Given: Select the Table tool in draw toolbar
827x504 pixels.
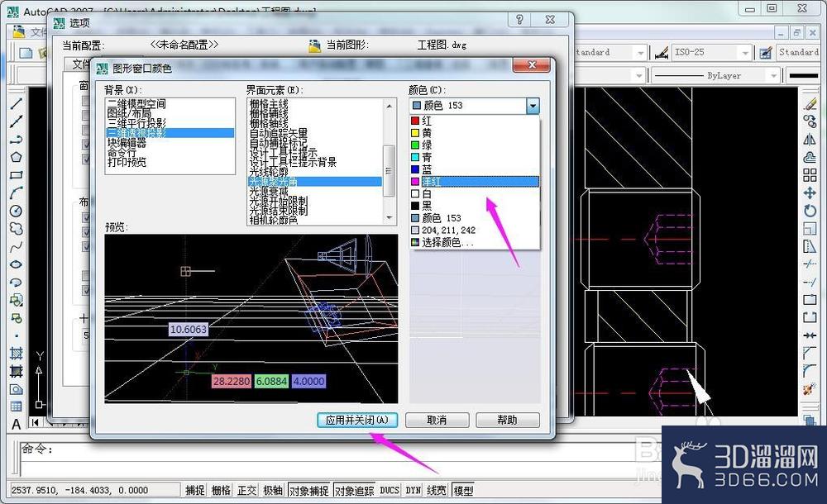Looking at the screenshot, I should pos(17,407).
